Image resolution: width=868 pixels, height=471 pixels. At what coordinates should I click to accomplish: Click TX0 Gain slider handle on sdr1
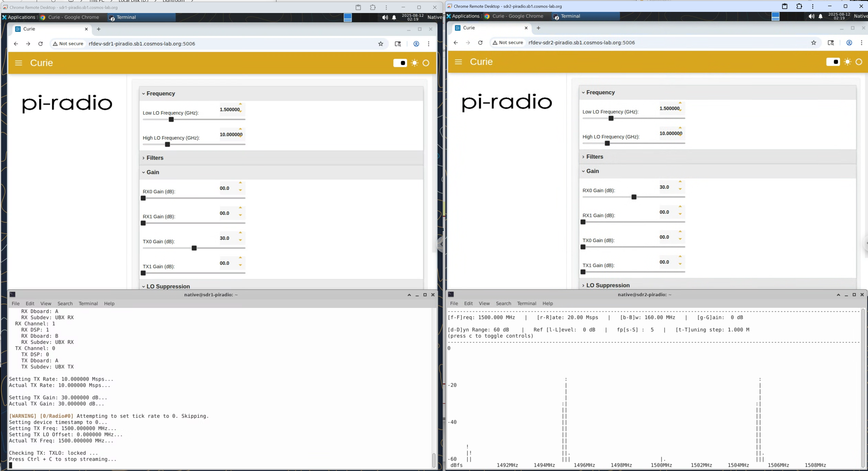pos(194,248)
